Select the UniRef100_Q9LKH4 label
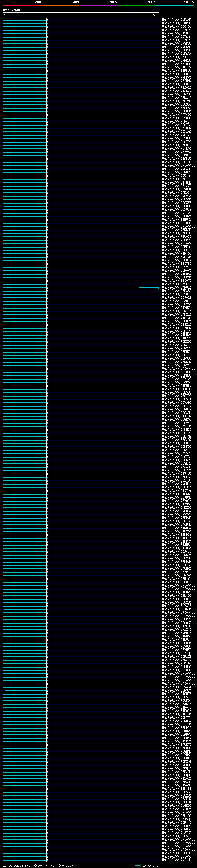Viewport: 197px width, 868px height. [177, 47]
